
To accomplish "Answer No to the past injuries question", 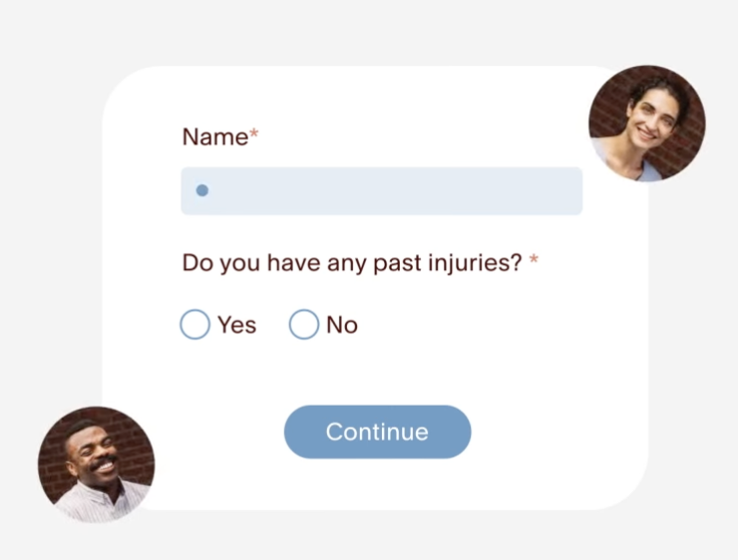I will pyautogui.click(x=303, y=325).
